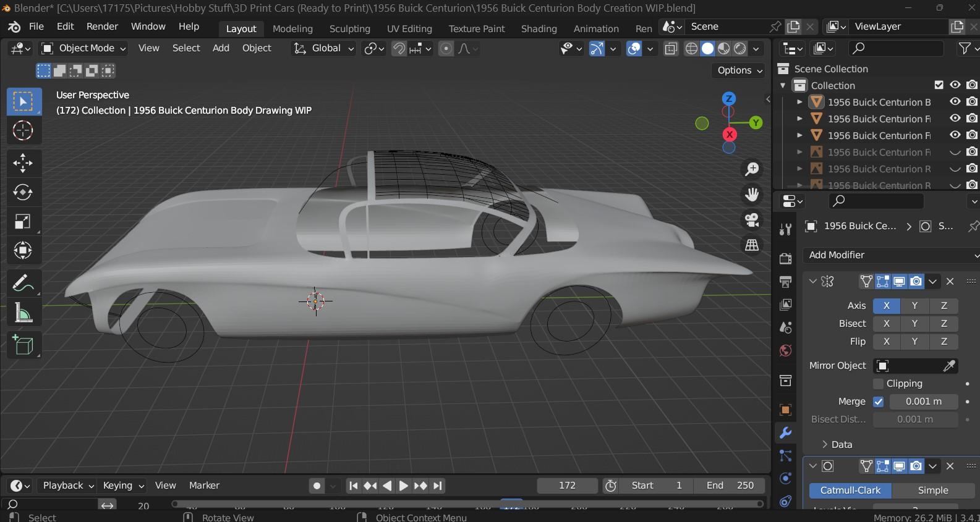Toggle camera view with the camera gizmo
This screenshot has width=980, height=522.
[752, 220]
